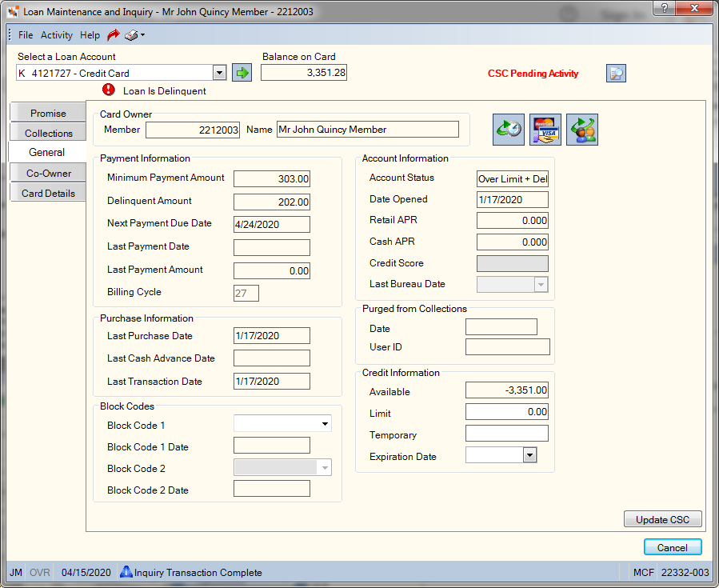Click the red arrow toolbar icon

point(113,35)
